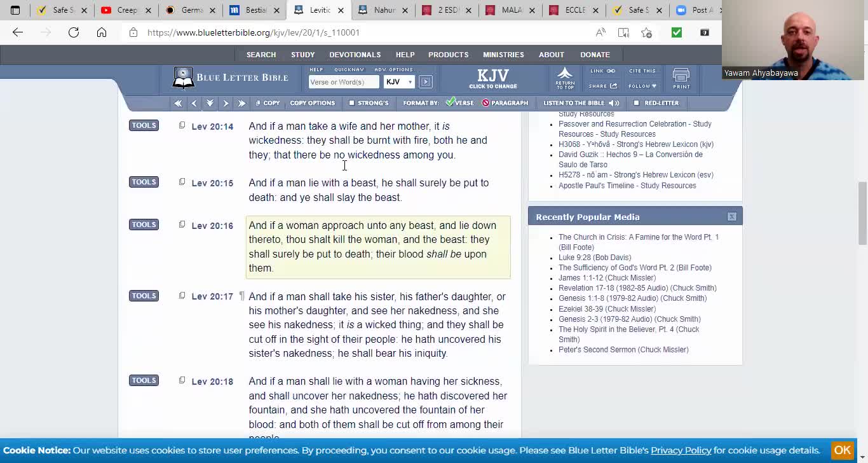This screenshot has height=463, width=868.
Task: Jump to next book double-right arrows
Action: (x=241, y=103)
